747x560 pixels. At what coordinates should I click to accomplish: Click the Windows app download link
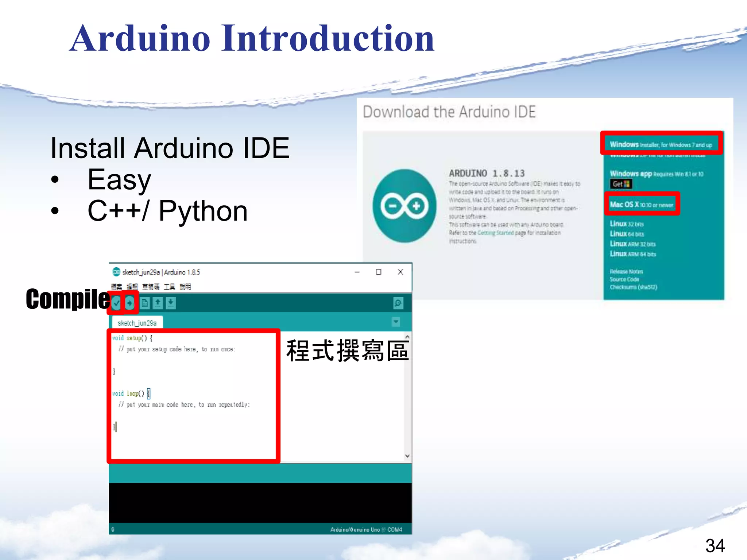657,174
